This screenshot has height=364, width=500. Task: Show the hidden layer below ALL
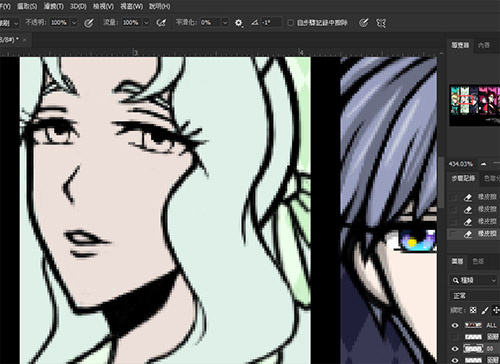click(x=455, y=337)
